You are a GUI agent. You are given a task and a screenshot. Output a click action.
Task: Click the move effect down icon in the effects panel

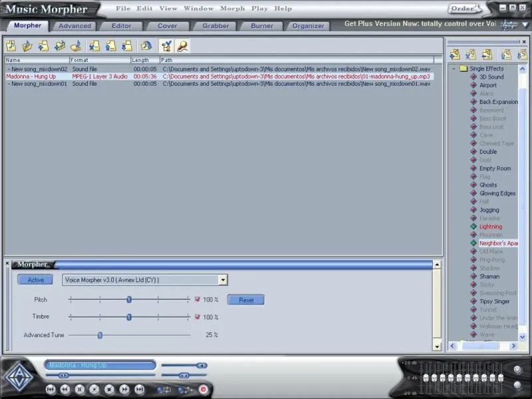[x=522, y=55]
